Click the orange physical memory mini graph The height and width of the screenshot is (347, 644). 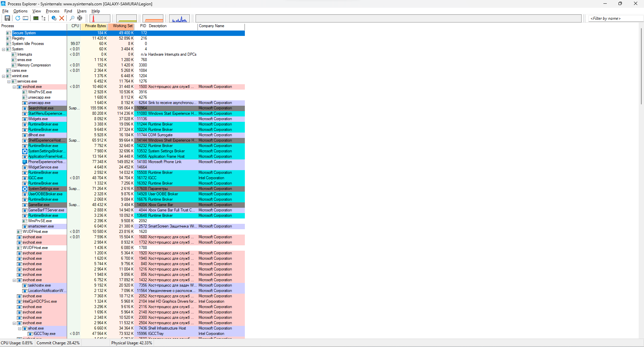pyautogui.click(x=153, y=18)
